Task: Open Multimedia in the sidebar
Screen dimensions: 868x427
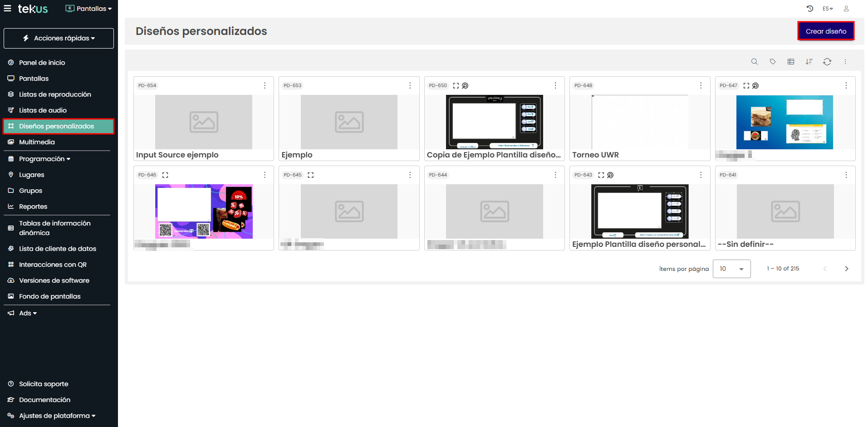Action: (37, 142)
